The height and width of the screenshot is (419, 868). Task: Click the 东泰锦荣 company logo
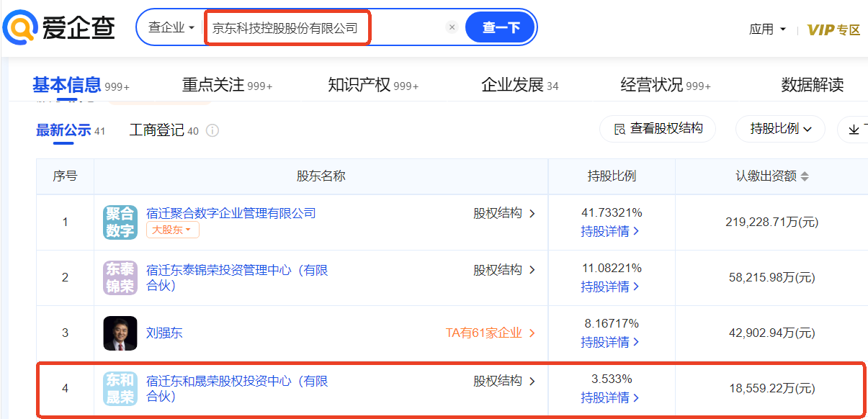click(x=120, y=278)
